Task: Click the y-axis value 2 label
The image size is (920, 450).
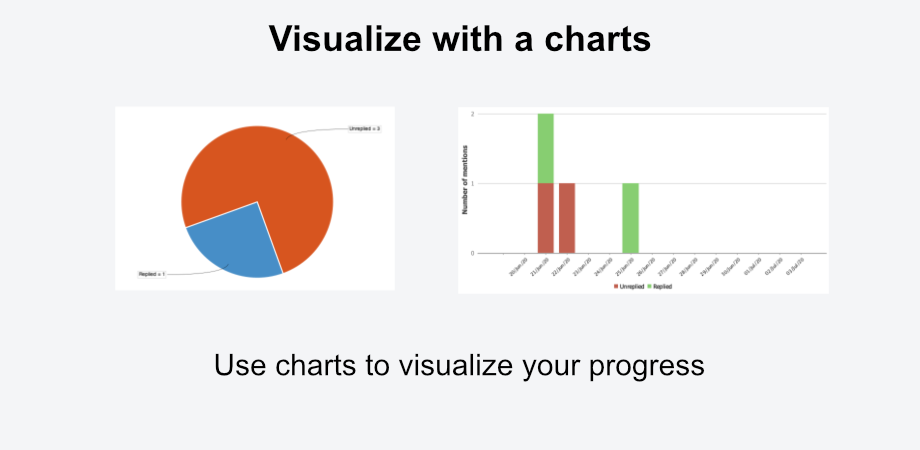Action: (x=472, y=114)
